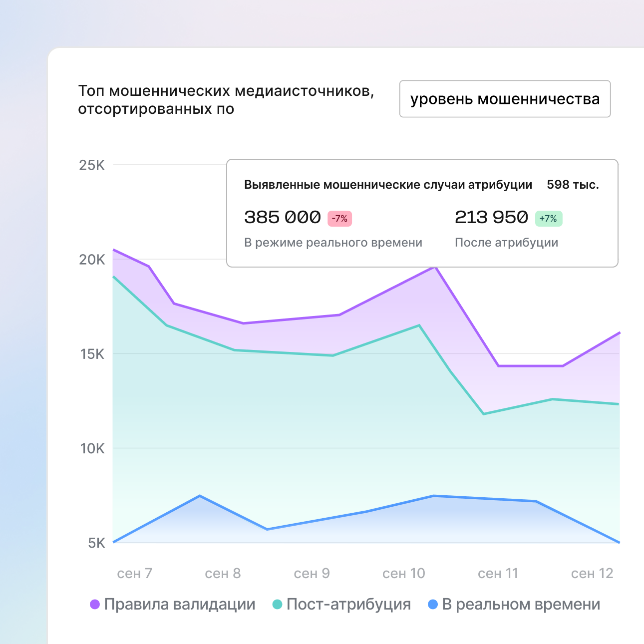The image size is (644, 644).
Task: Click the 598 тыс. total figure
Action: tap(573, 185)
